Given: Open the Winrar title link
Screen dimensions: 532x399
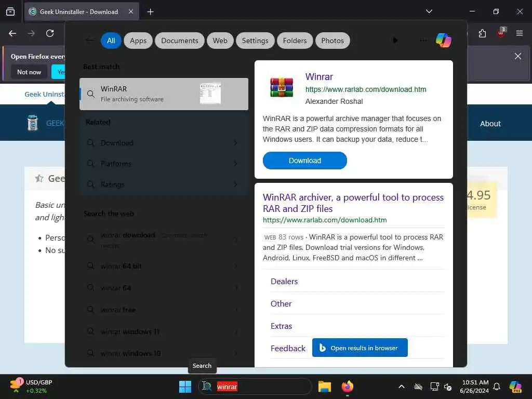Looking at the screenshot, I should [319, 77].
